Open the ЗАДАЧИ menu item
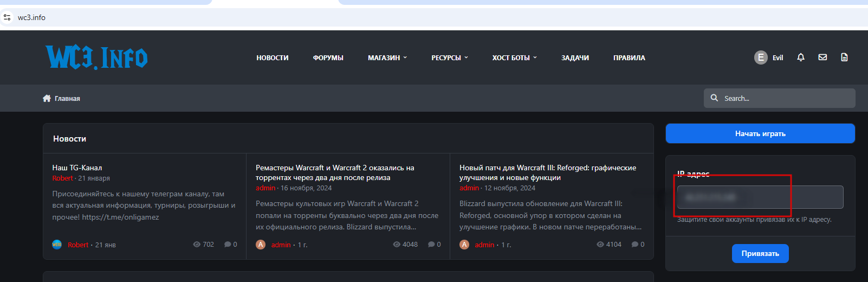Screen dimensions: 868x282 (575, 57)
